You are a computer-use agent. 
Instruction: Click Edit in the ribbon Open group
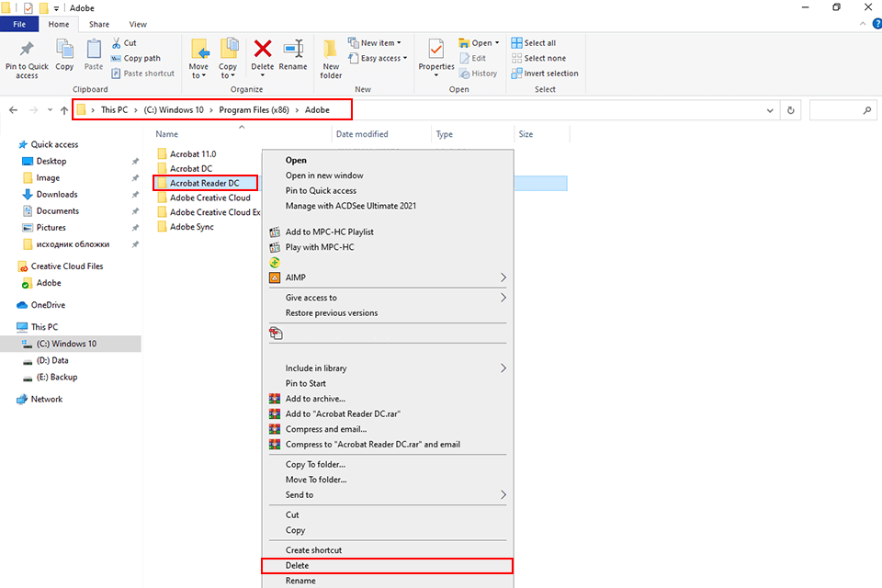(x=472, y=58)
